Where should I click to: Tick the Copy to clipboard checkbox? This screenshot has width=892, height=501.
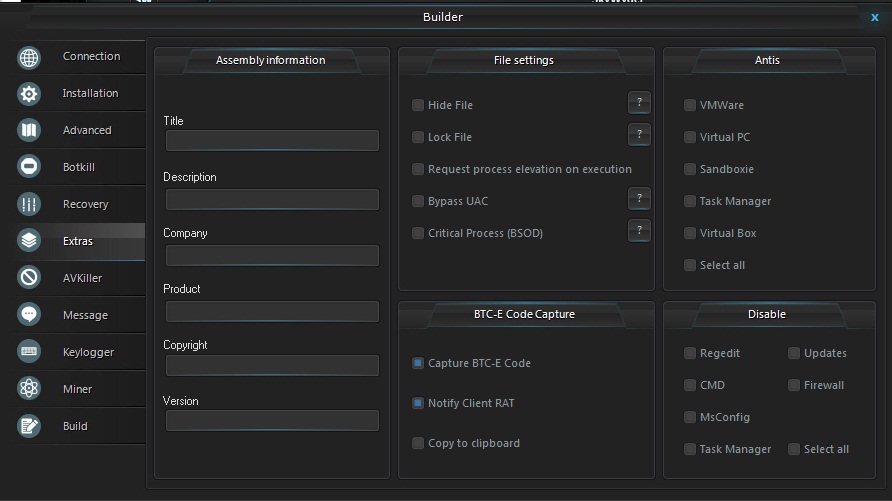click(418, 443)
